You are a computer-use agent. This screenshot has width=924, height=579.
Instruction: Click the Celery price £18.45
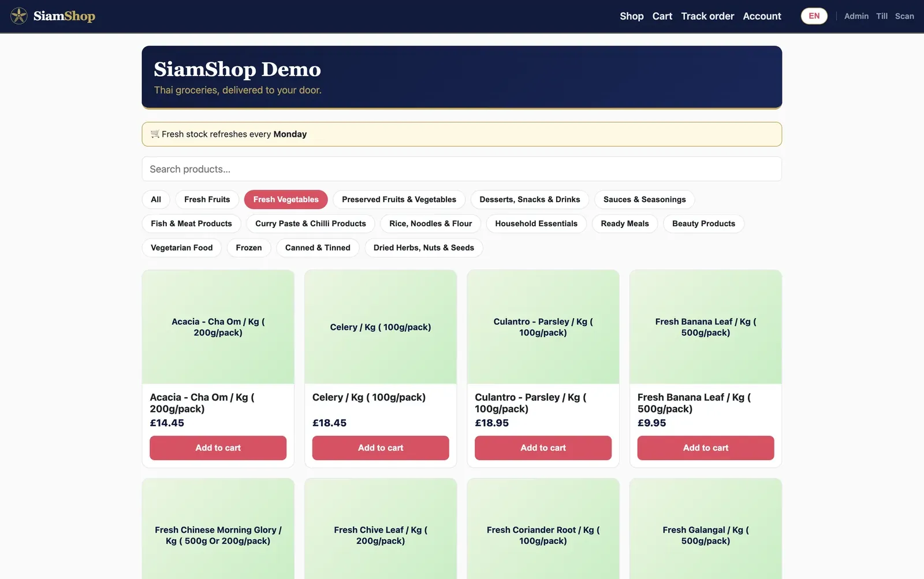pyautogui.click(x=329, y=423)
